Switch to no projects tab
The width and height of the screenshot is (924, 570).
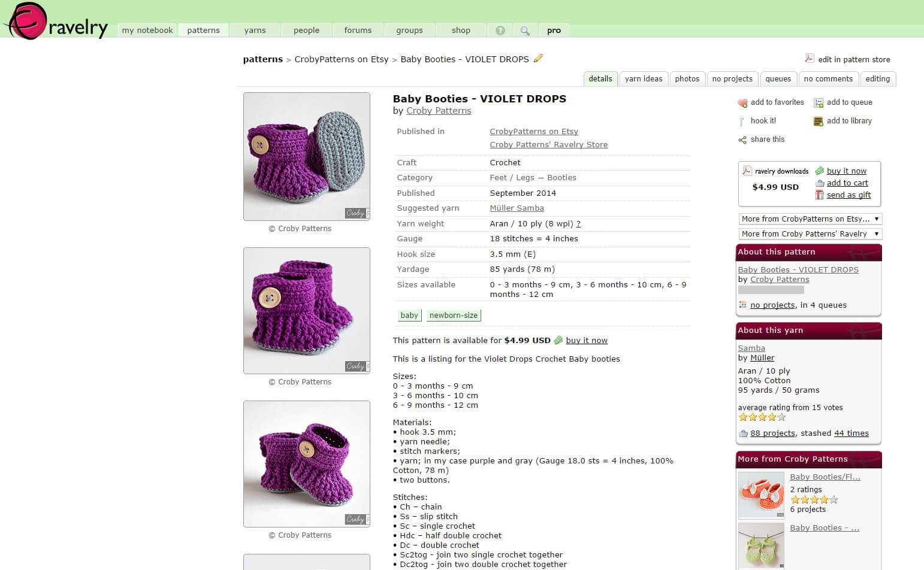732,79
